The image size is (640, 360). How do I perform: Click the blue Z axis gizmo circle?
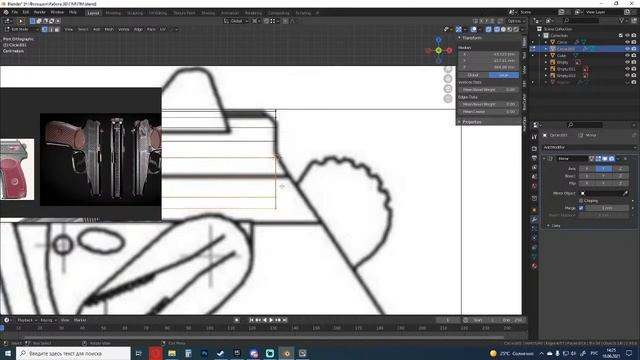coord(438,40)
